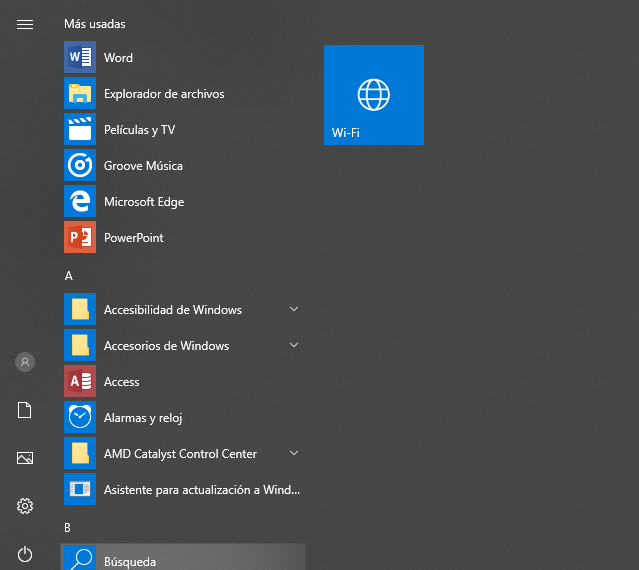The width and height of the screenshot is (639, 570).
Task: Open Asistente para actualización a Wind... label
Action: pyautogui.click(x=202, y=489)
